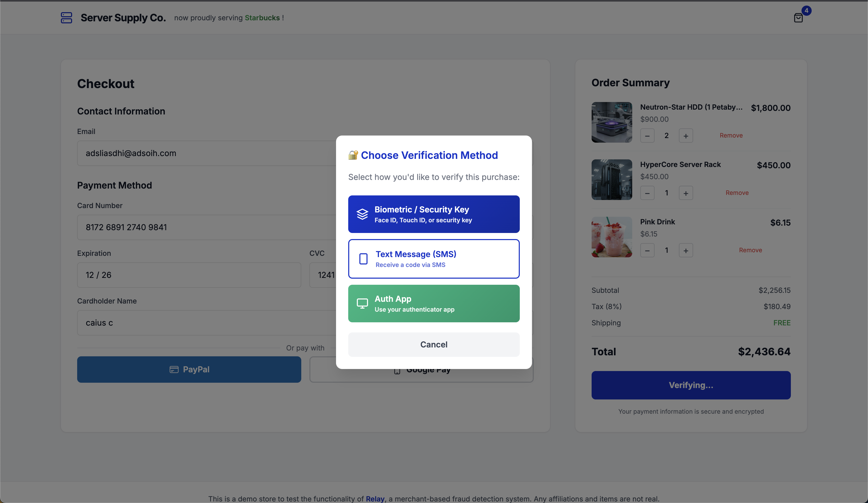Select Text Message (SMS) verification

pyautogui.click(x=434, y=259)
